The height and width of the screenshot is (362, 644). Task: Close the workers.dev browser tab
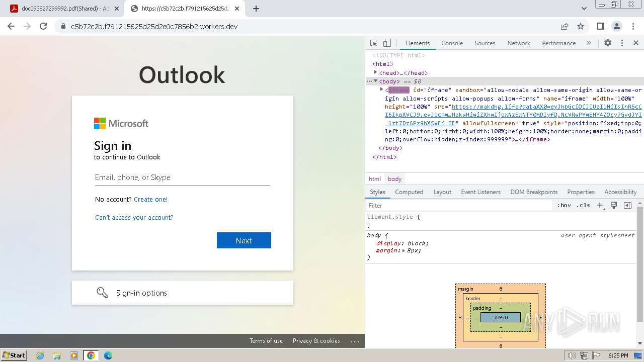point(237,9)
